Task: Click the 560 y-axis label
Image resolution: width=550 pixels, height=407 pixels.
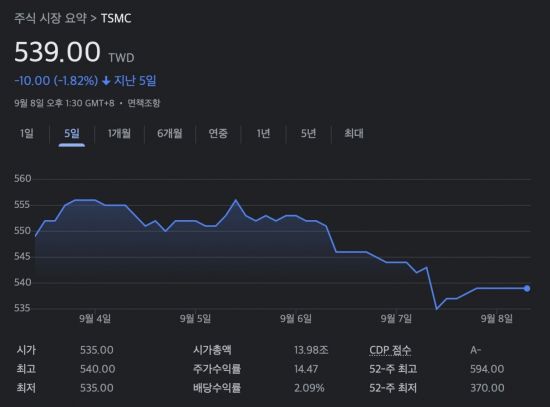Action: (x=22, y=179)
